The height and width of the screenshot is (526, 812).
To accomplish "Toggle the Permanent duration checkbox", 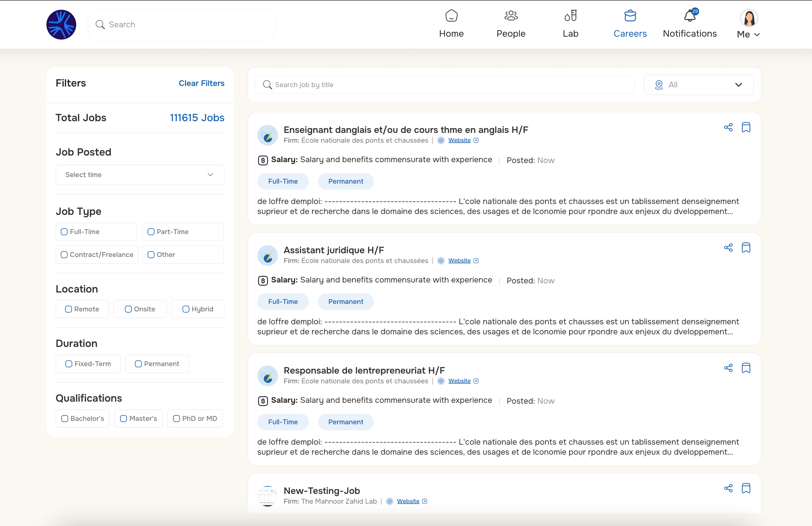I will click(x=138, y=364).
